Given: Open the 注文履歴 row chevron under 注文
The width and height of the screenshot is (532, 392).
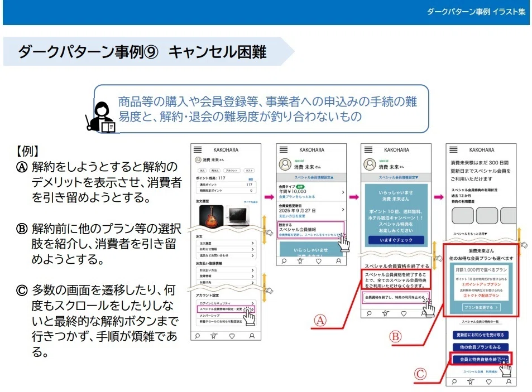Looking at the screenshot, I should 252,243.
